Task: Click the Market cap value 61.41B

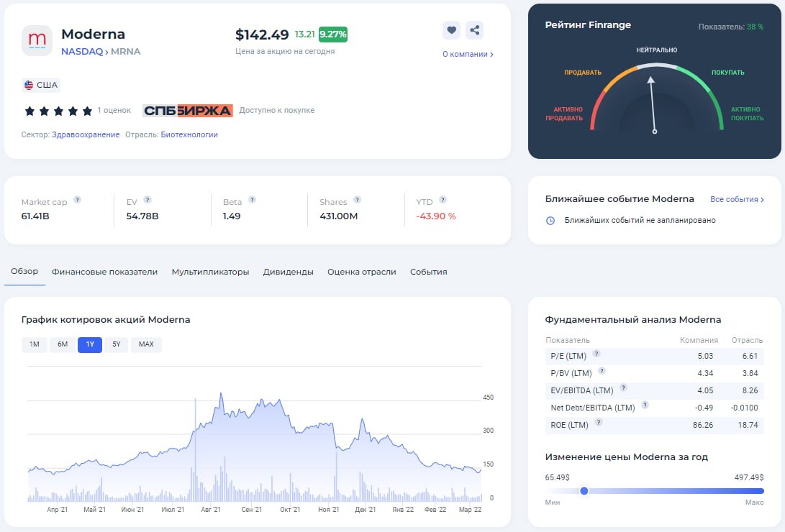Action: tap(35, 216)
